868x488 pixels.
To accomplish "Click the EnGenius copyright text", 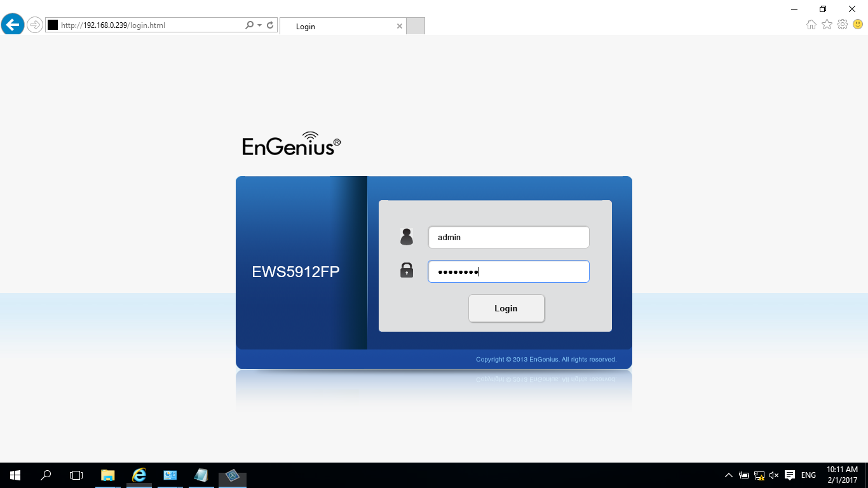I will point(546,360).
